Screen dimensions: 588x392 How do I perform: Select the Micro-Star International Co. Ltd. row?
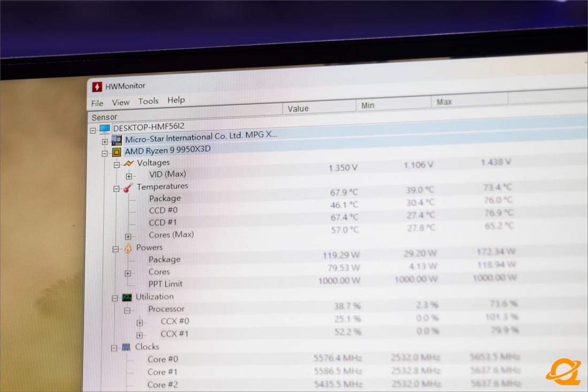[201, 137]
